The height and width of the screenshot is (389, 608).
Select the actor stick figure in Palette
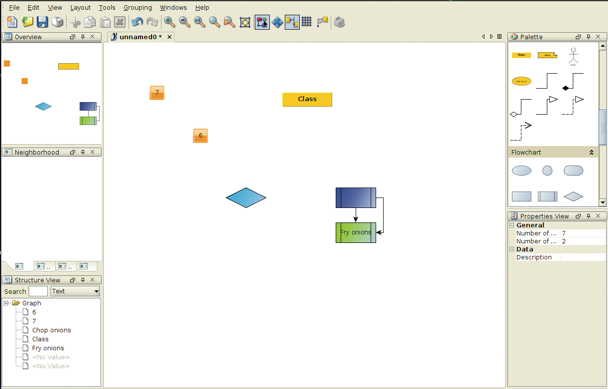573,56
